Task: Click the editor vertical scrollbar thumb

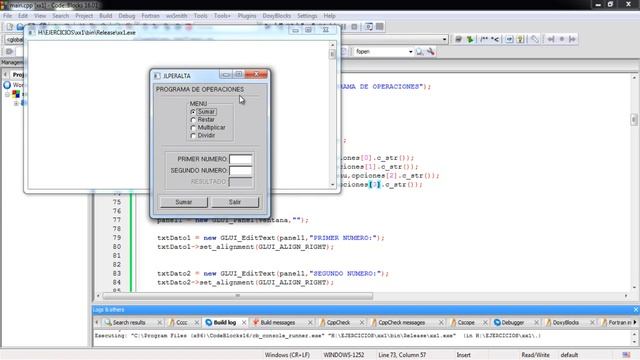Action: [634, 119]
